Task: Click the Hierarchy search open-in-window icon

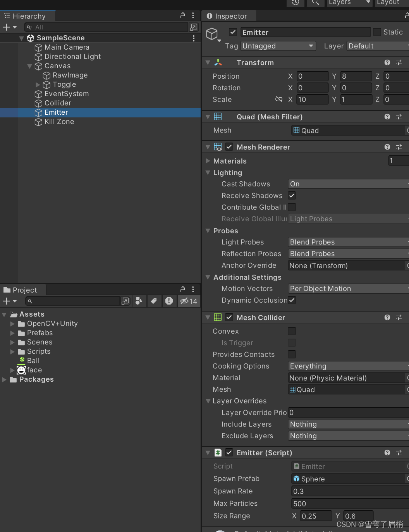Action: pyautogui.click(x=194, y=27)
